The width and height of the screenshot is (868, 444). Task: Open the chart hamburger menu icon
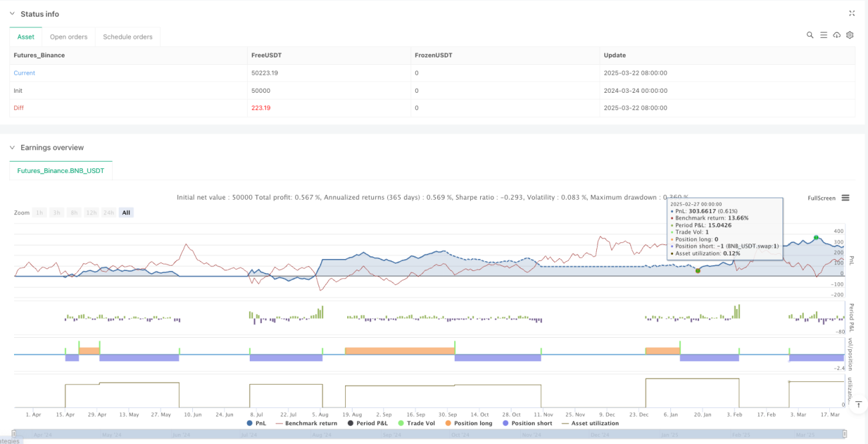click(845, 198)
